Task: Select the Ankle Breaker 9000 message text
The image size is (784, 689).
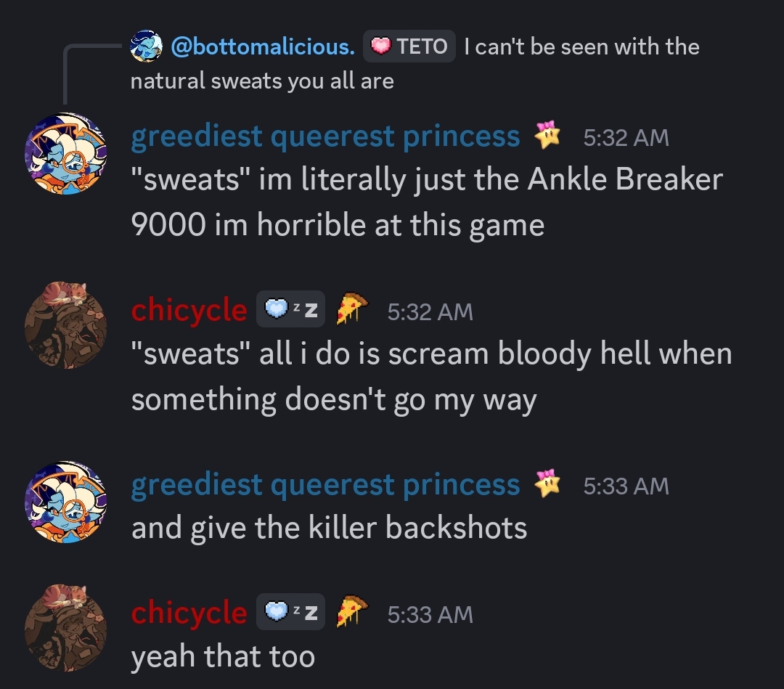Action: 427,202
